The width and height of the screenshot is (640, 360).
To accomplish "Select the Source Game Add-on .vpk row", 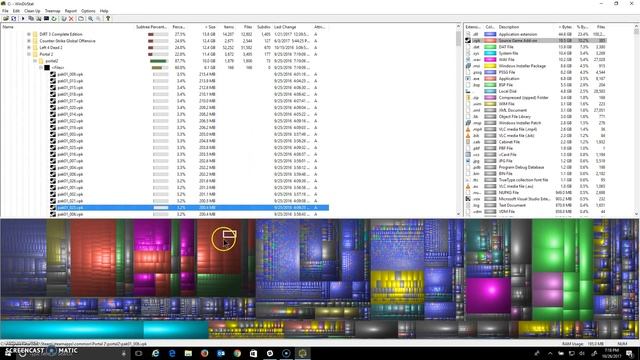I will [x=536, y=40].
